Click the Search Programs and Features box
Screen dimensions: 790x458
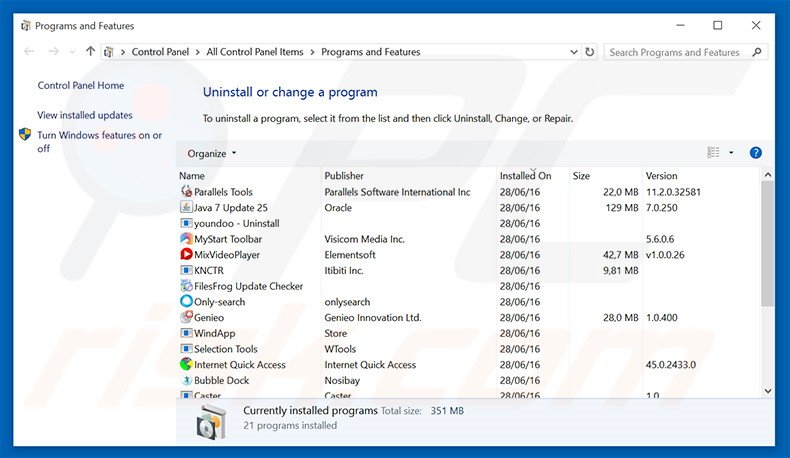click(x=680, y=52)
